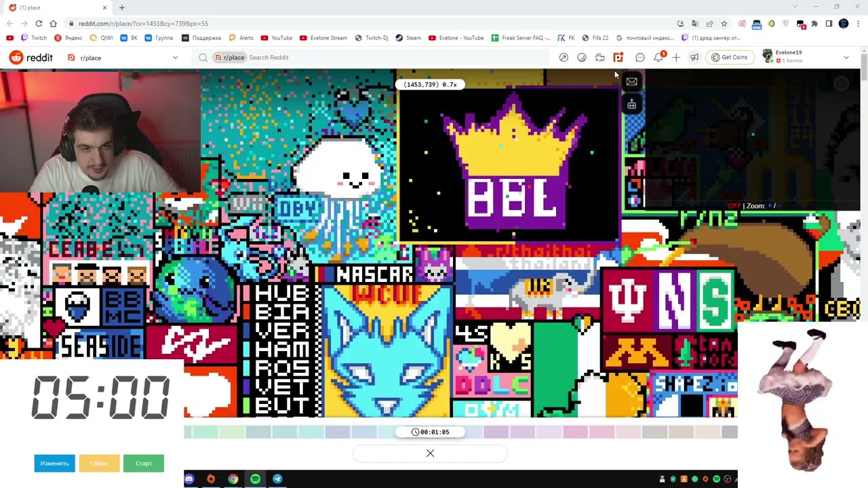This screenshot has height=488, width=868.
Task: Open Reddit chat bubble icon
Action: point(640,58)
